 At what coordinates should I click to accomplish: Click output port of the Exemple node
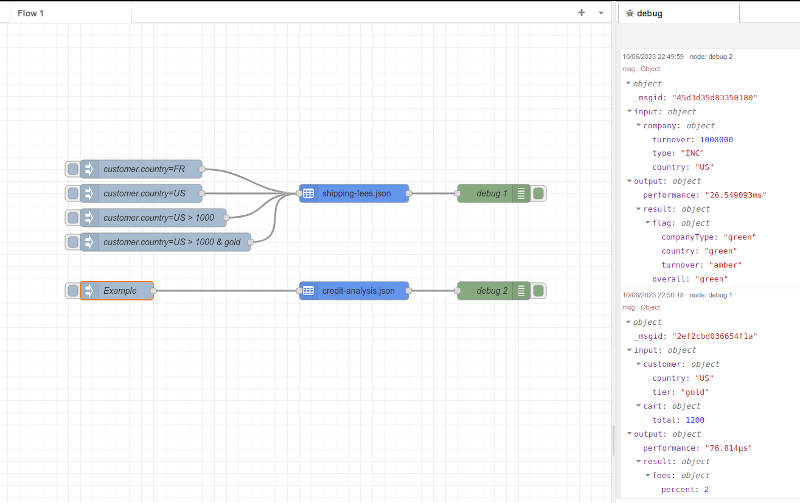153,291
